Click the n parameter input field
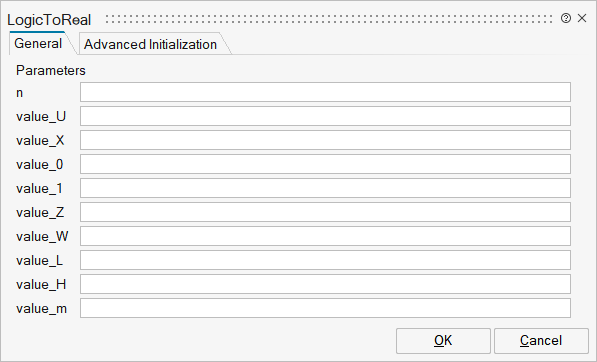Image resolution: width=597 pixels, height=362 pixels. coord(325,92)
